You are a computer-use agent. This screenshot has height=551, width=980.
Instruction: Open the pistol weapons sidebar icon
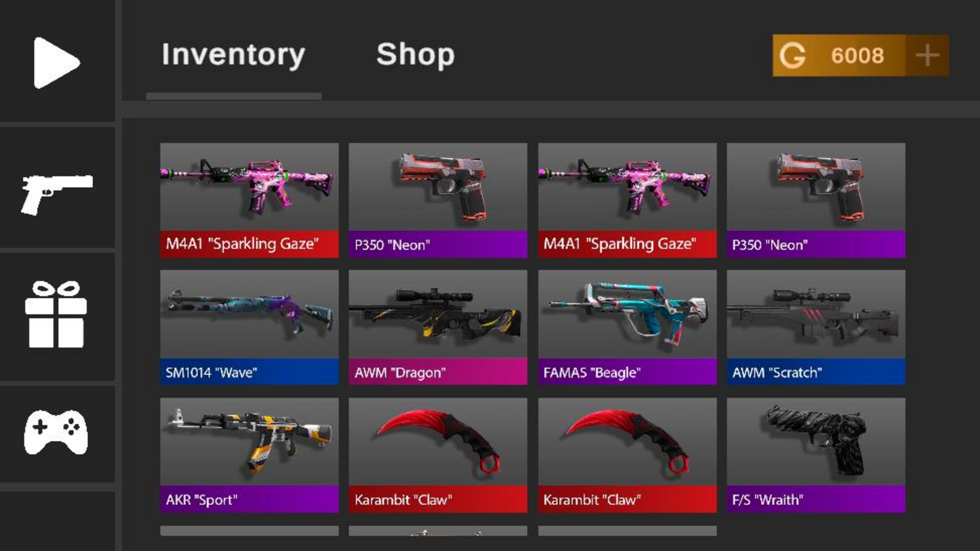click(57, 194)
